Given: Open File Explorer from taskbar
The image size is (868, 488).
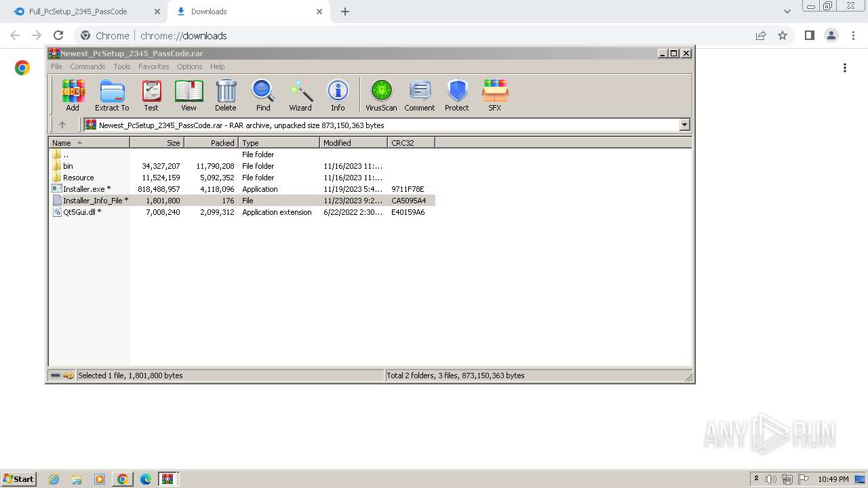Looking at the screenshot, I should click(77, 479).
